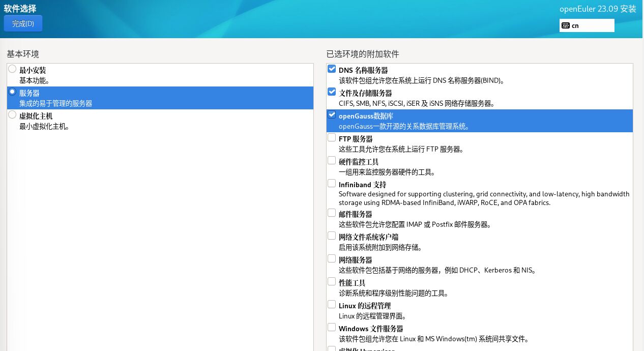This screenshot has height=351, width=644.
Task: Uncheck DNS 名称服务器 checkbox
Action: (332, 69)
